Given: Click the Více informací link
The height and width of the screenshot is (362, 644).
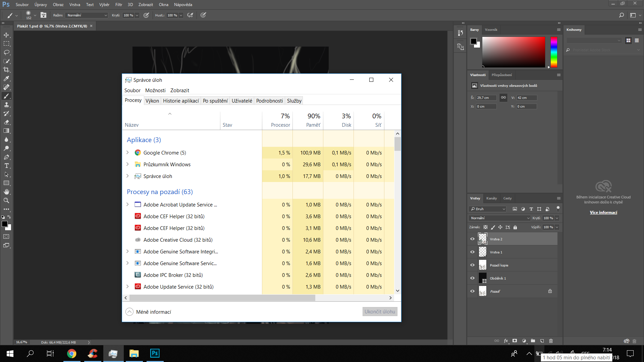Looking at the screenshot, I should pos(603,213).
